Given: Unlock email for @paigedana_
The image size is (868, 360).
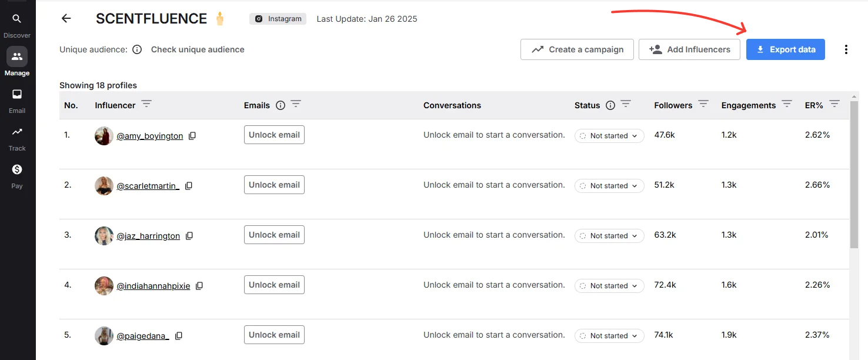Looking at the screenshot, I should point(274,335).
